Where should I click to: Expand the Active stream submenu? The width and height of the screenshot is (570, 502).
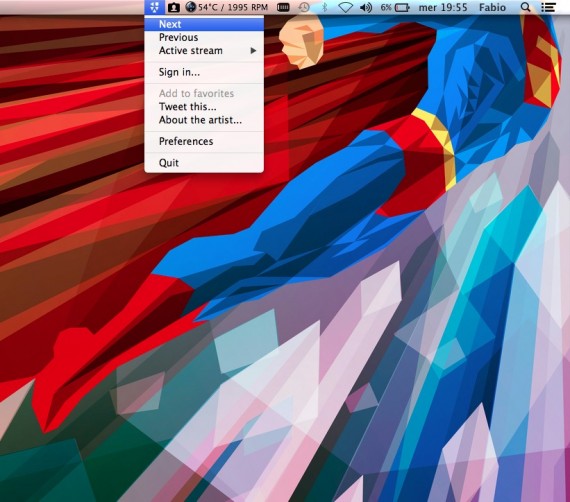pyautogui.click(x=204, y=51)
